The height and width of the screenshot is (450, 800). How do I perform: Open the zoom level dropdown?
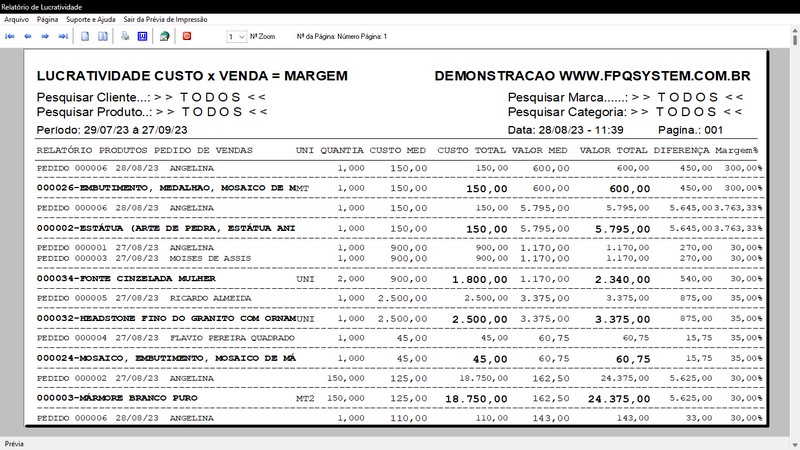point(236,36)
